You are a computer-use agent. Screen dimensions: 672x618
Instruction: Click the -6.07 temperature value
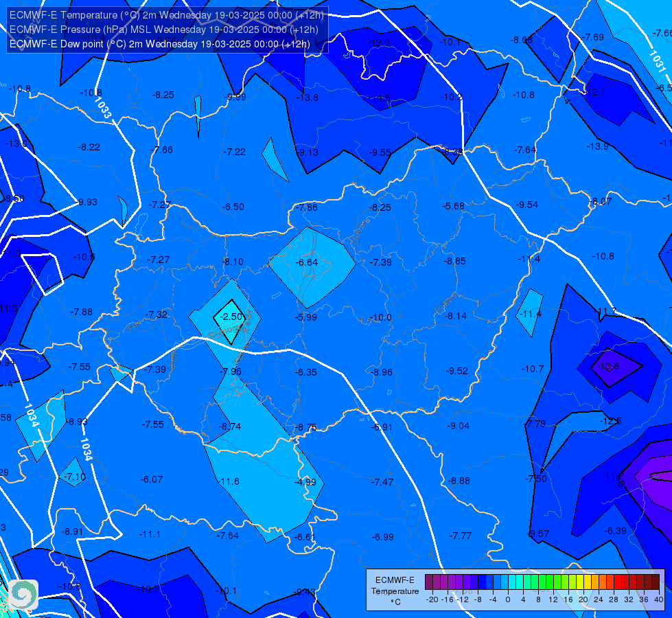(x=152, y=479)
